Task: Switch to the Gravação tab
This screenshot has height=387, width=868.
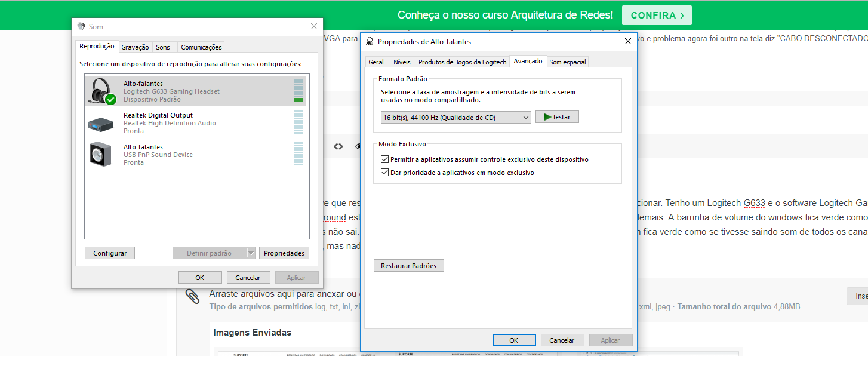Action: click(x=135, y=47)
